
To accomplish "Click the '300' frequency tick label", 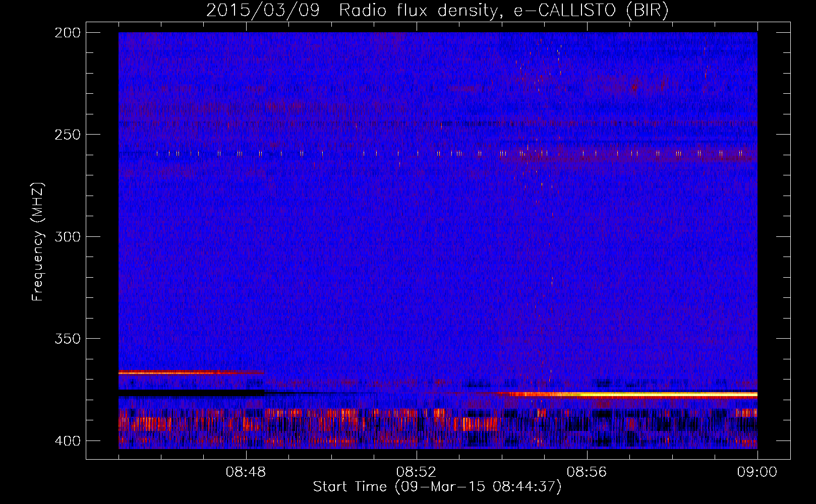I will (68, 236).
